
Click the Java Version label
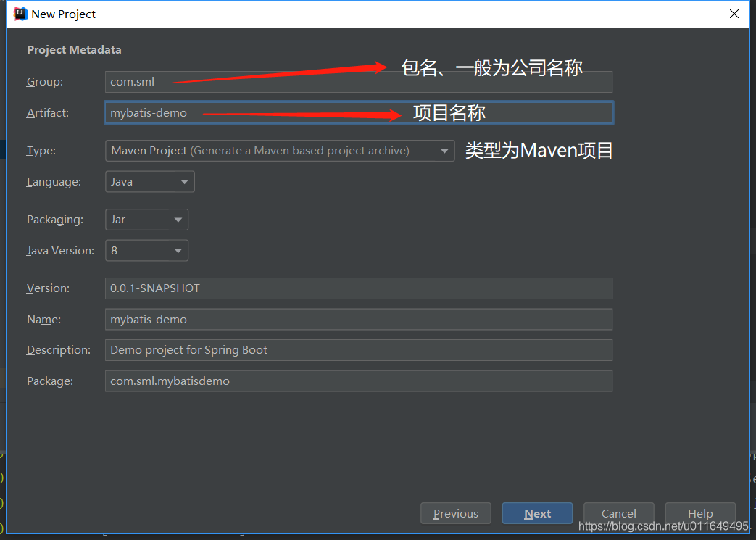tap(60, 251)
